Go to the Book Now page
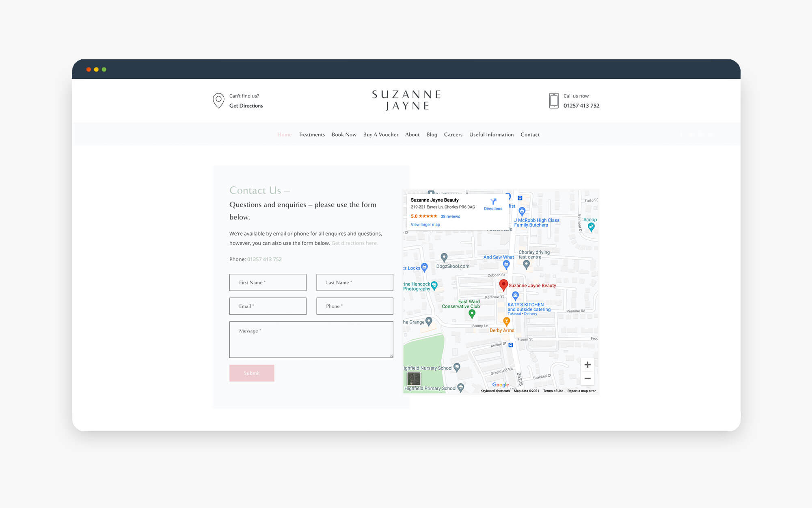812x508 pixels. pyautogui.click(x=344, y=135)
